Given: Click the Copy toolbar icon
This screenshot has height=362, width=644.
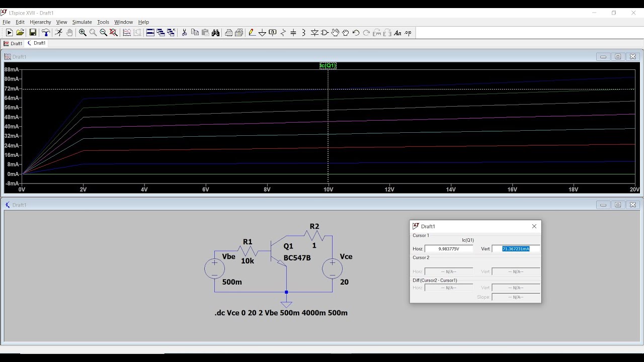Looking at the screenshot, I should click(x=195, y=33).
